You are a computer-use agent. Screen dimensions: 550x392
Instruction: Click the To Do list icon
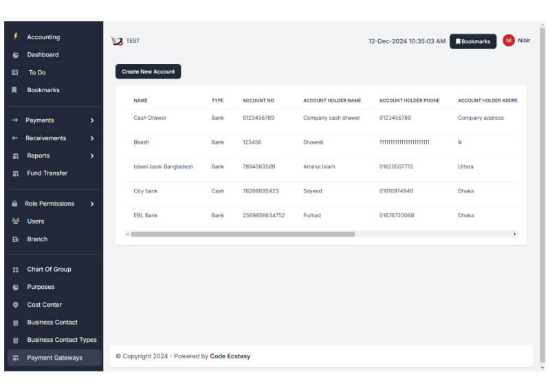tap(15, 72)
